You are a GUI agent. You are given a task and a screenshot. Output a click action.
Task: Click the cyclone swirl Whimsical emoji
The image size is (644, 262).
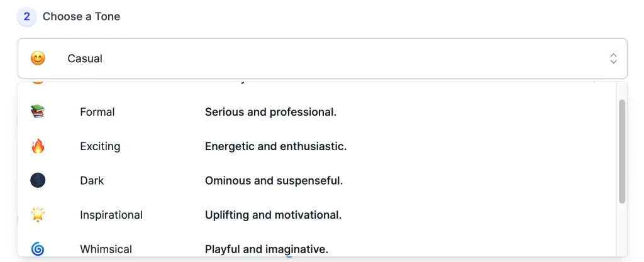(38, 249)
